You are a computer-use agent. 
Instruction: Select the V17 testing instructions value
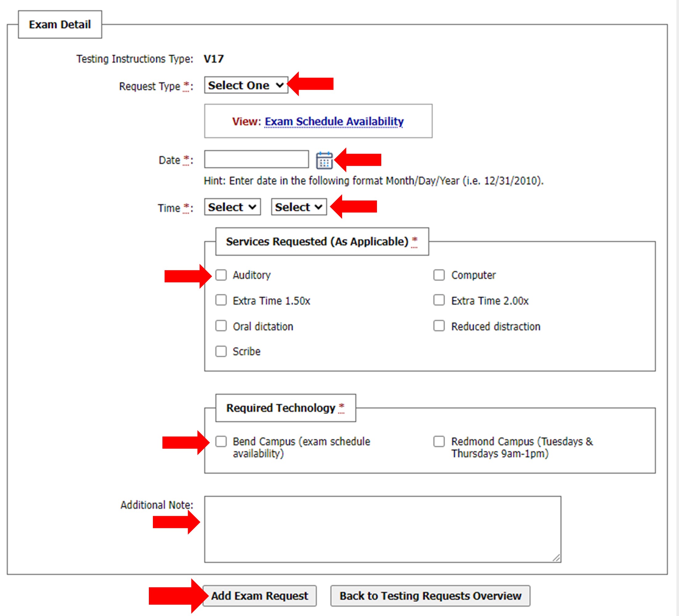pyautogui.click(x=214, y=59)
